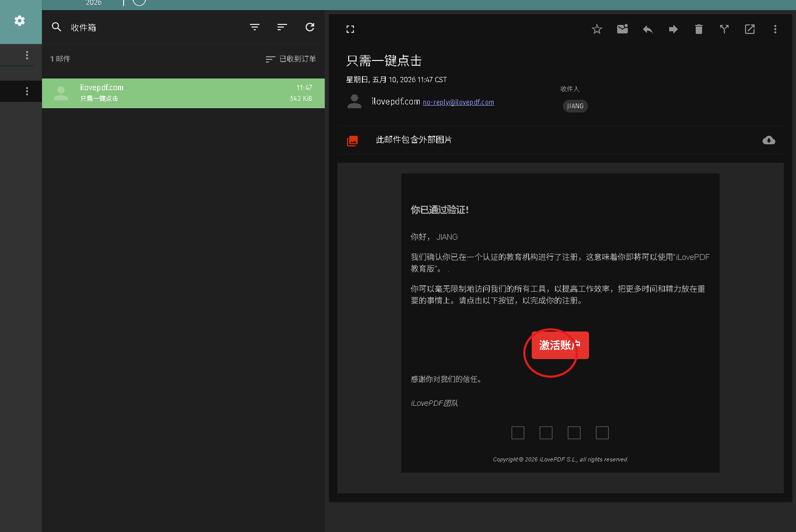This screenshot has height=532, width=796.
Task: Click the first social icon in email footer
Action: tap(518, 433)
